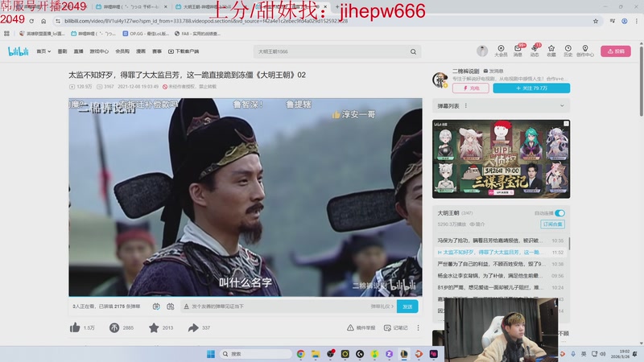644x362 pixels.
Task: Open danmaku font style icon
Action: pos(186,306)
